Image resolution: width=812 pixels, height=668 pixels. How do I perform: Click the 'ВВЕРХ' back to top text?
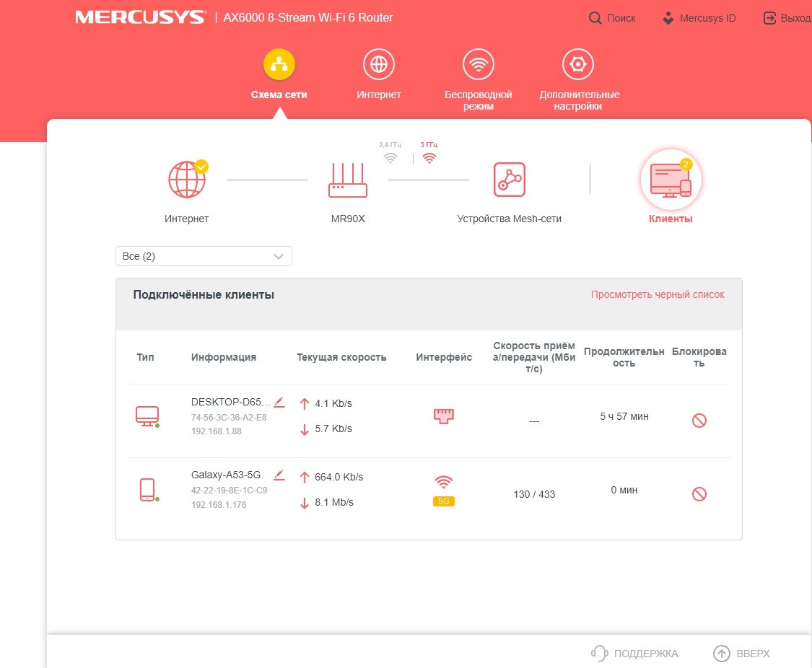(x=753, y=654)
